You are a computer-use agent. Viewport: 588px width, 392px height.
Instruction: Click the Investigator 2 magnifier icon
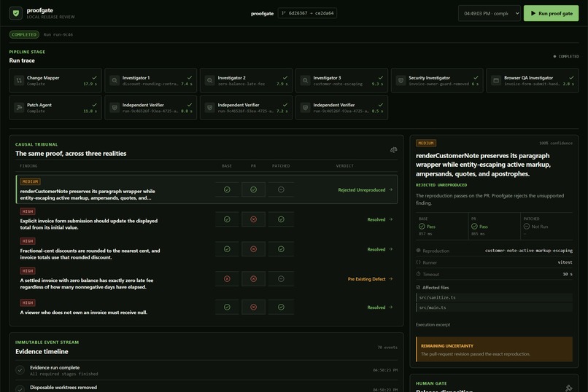(209, 80)
